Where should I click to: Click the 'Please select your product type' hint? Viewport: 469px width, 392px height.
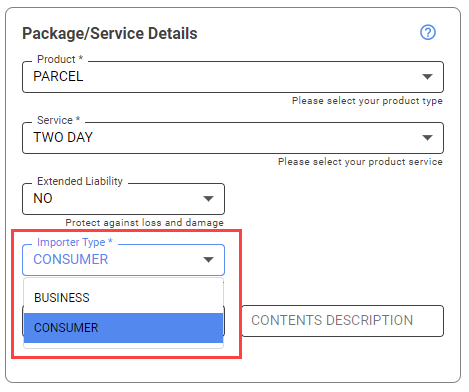[367, 101]
